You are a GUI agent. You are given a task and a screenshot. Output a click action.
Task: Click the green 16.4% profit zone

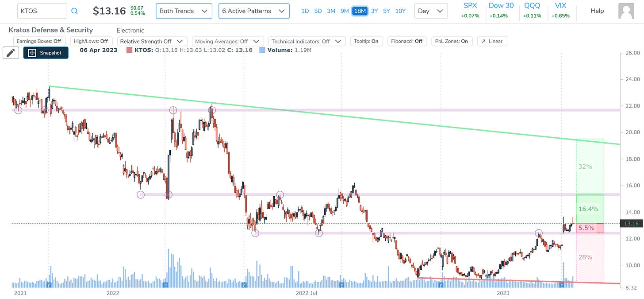pyautogui.click(x=590, y=209)
